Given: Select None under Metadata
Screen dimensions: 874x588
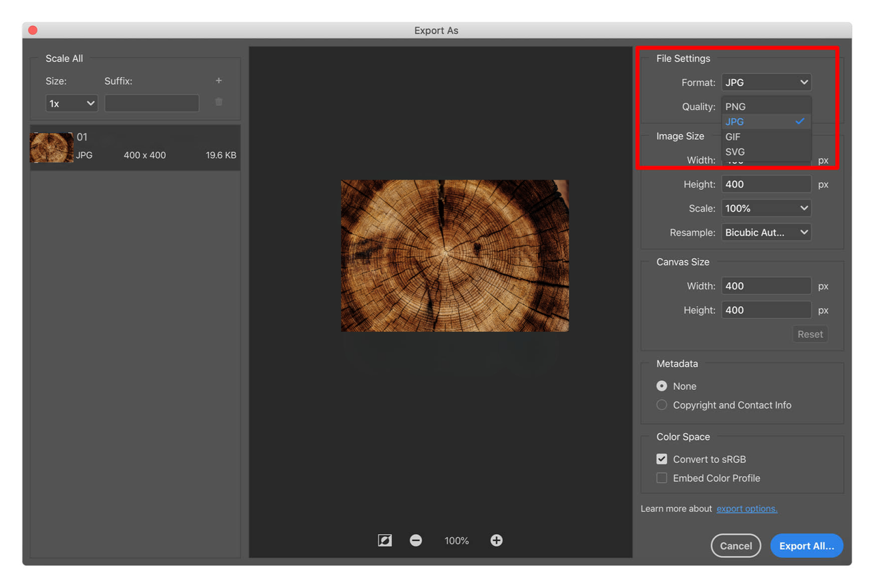Looking at the screenshot, I should (661, 385).
